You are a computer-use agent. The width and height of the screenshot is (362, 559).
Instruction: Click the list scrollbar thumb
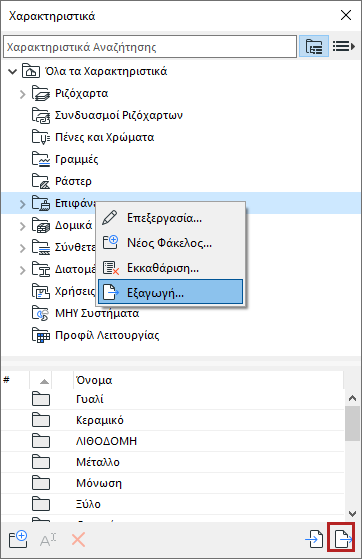coord(352,424)
